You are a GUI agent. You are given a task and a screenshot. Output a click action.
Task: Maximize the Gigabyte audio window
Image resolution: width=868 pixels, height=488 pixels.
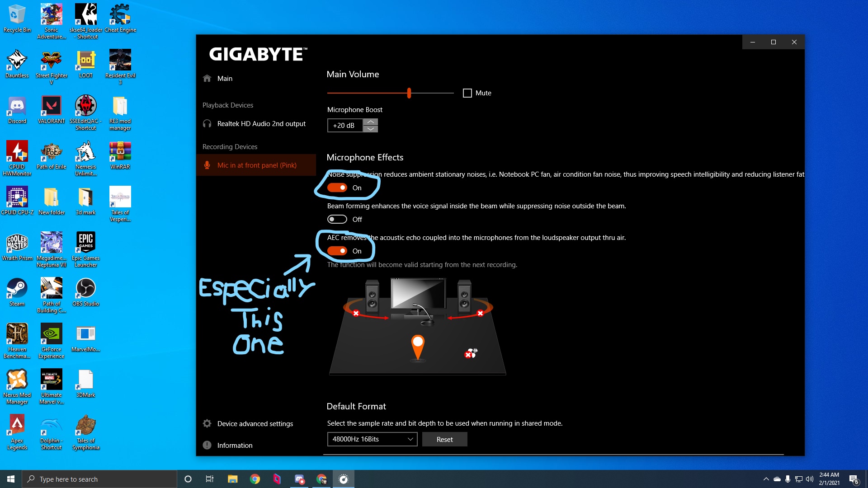pyautogui.click(x=774, y=42)
